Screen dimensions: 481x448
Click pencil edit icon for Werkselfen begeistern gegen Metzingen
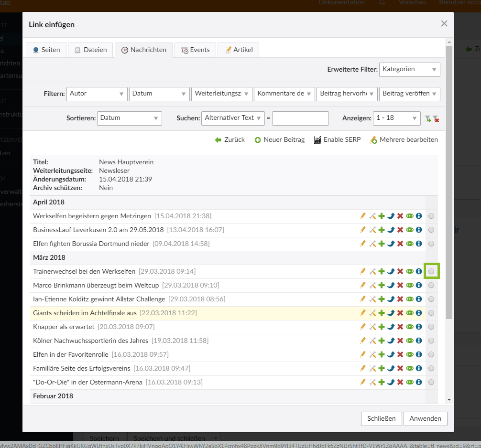click(x=363, y=216)
